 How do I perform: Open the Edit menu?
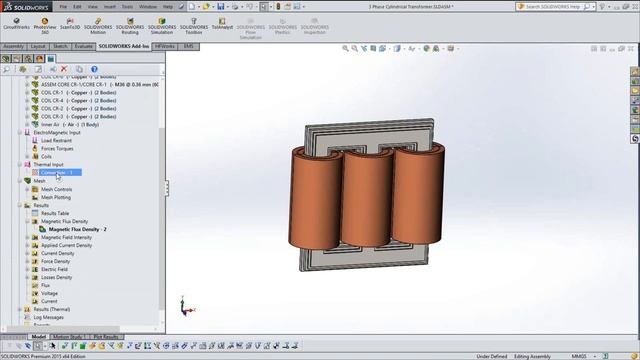77,7
